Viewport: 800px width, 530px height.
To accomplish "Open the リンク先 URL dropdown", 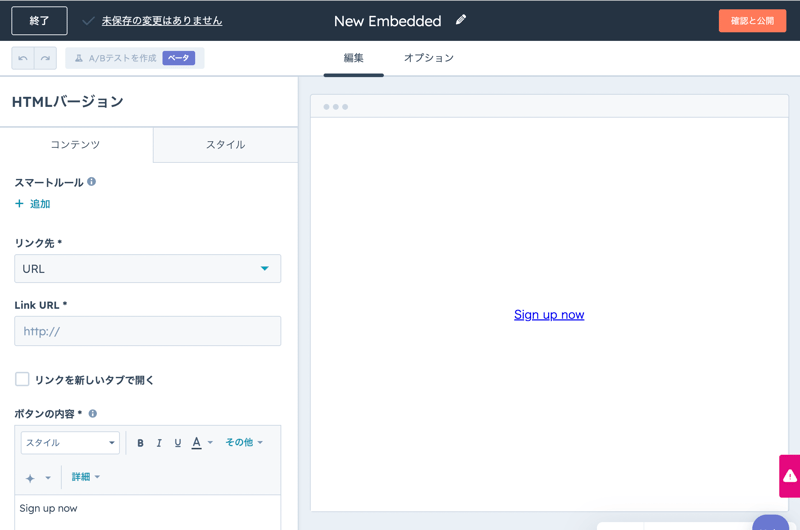I will (147, 269).
